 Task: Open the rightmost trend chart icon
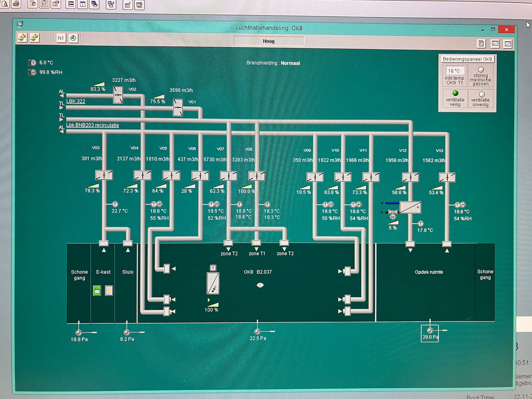[x=508, y=44]
